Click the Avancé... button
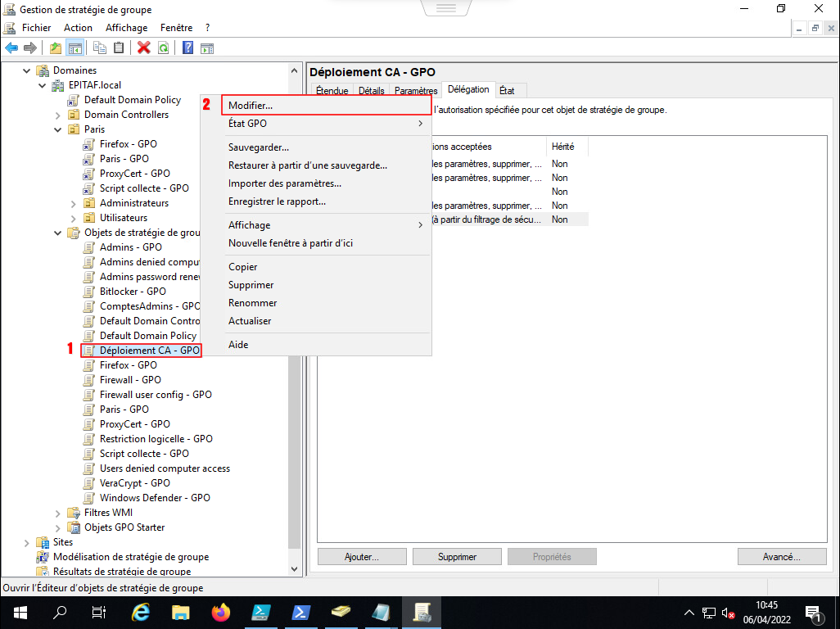 click(780, 557)
